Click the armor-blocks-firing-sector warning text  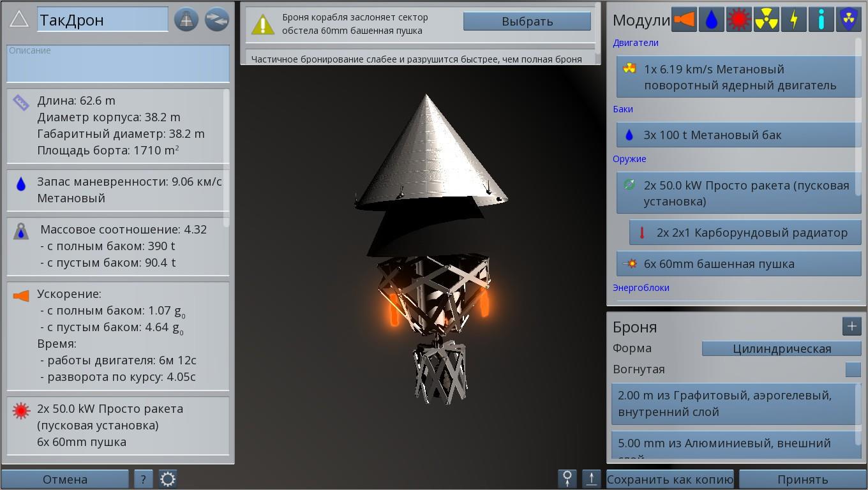[x=355, y=24]
